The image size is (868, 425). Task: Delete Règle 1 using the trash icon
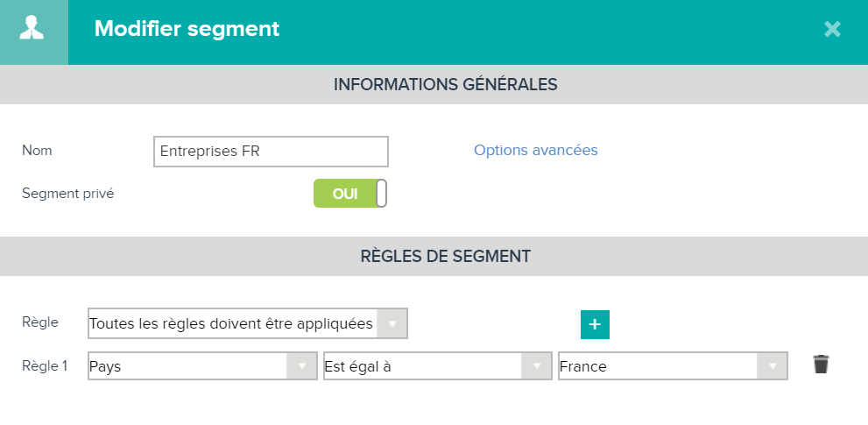pos(821,365)
